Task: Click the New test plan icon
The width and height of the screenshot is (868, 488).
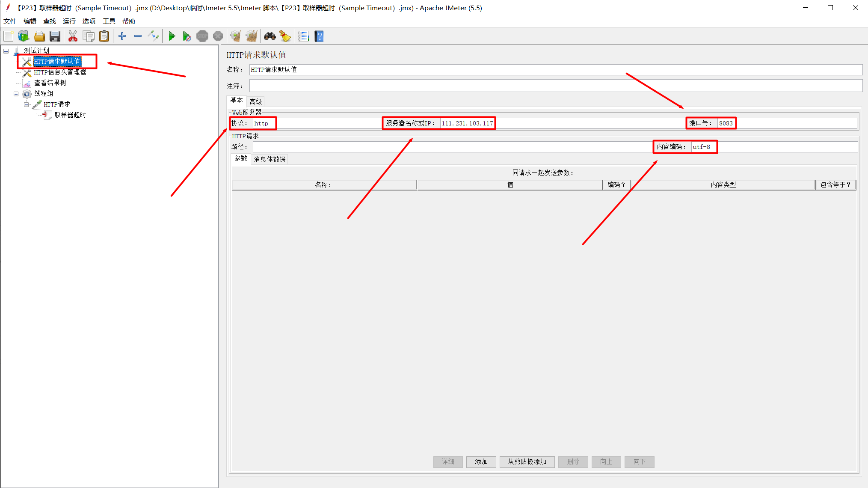Action: click(x=9, y=36)
